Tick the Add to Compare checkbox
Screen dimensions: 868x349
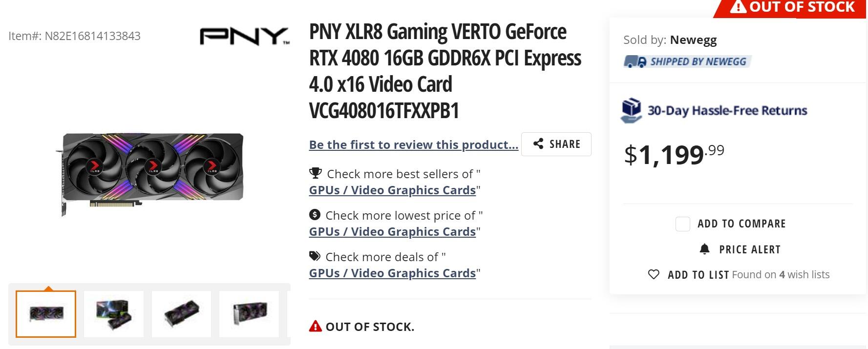pyautogui.click(x=682, y=224)
